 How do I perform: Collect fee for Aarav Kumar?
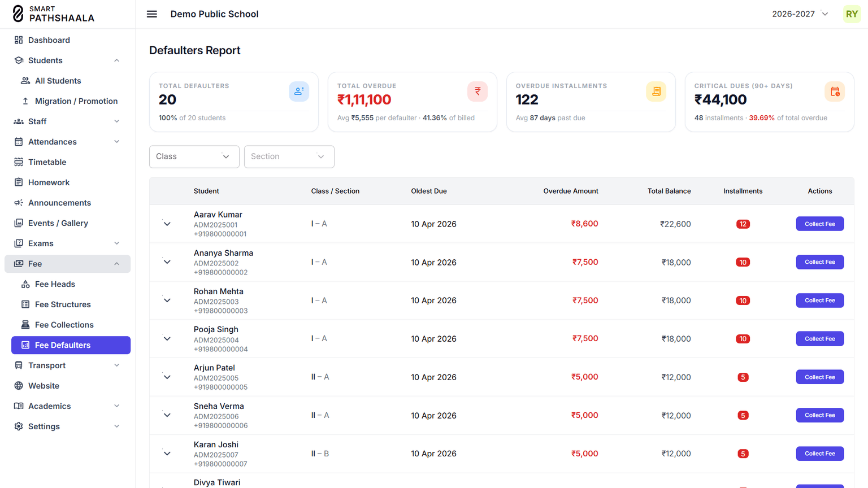pos(820,224)
